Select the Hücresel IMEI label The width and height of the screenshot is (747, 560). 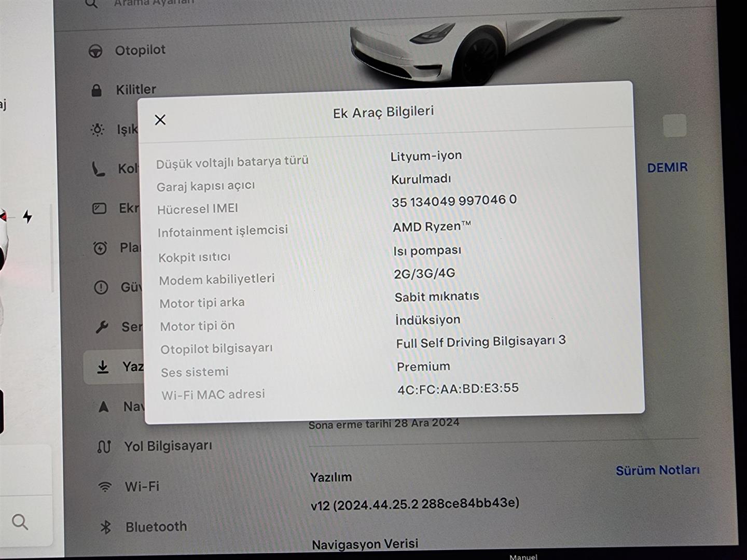pos(198,209)
